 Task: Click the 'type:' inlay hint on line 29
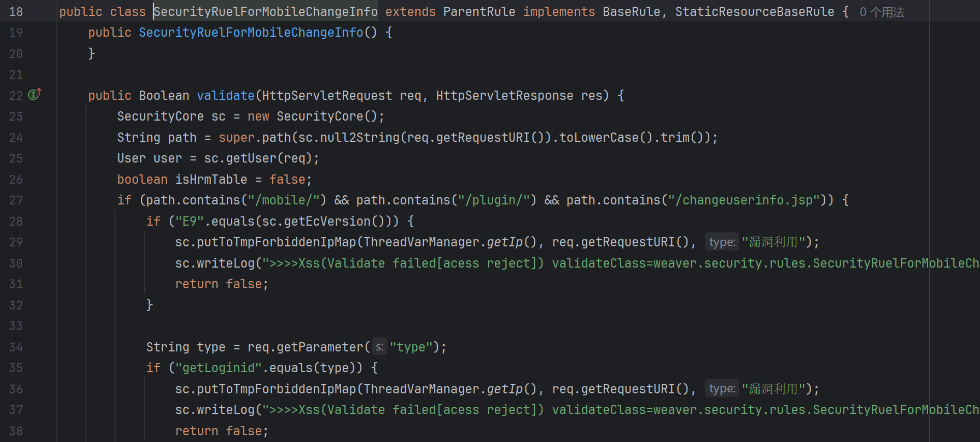(722, 242)
